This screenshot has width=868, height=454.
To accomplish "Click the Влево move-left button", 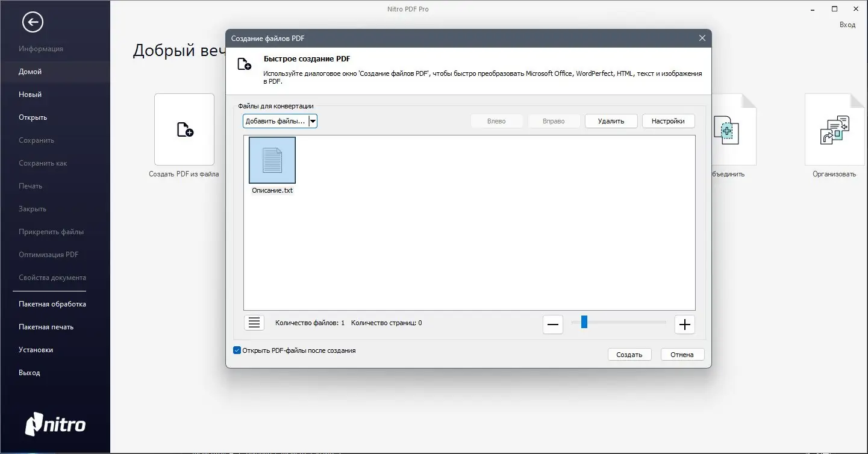I will (496, 121).
